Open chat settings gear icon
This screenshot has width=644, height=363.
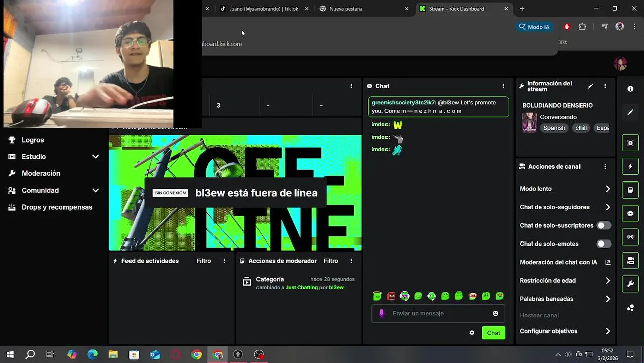click(x=472, y=333)
